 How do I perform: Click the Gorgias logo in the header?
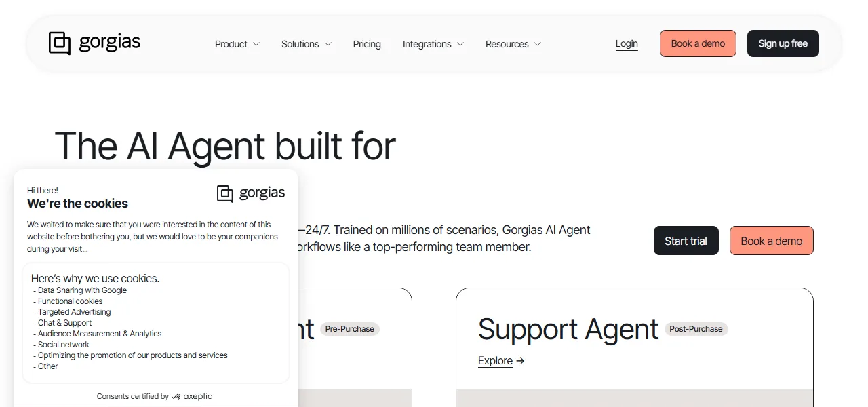click(95, 43)
